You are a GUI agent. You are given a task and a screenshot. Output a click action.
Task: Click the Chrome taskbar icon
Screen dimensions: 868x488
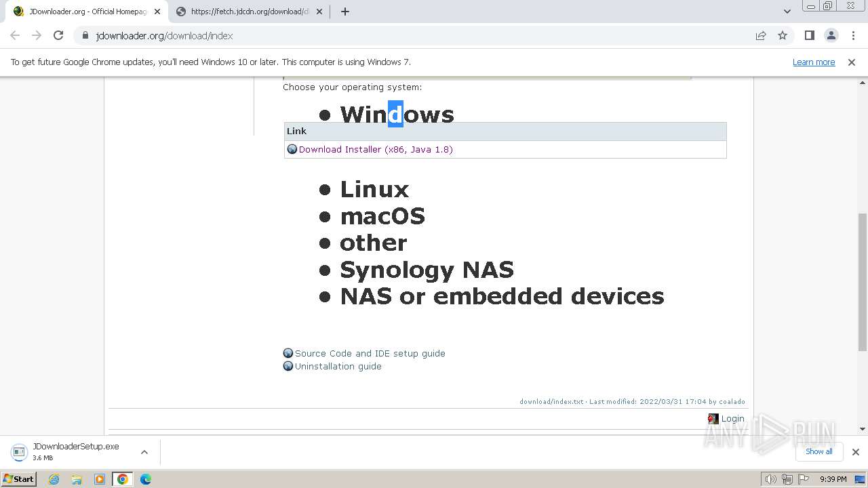pyautogui.click(x=123, y=479)
